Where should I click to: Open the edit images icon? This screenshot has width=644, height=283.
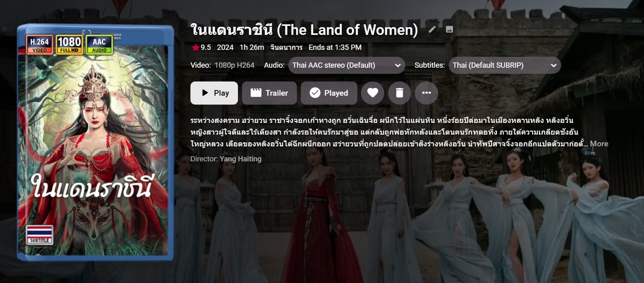(450, 29)
